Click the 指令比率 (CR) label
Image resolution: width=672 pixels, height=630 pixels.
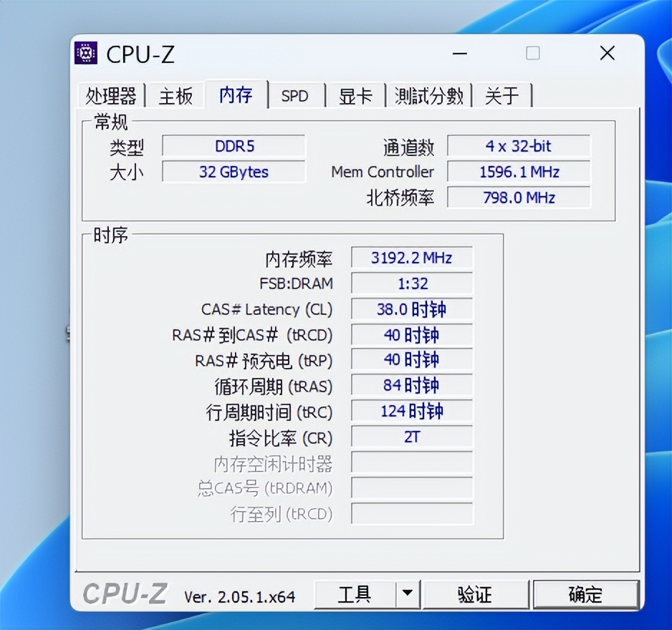pyautogui.click(x=281, y=437)
